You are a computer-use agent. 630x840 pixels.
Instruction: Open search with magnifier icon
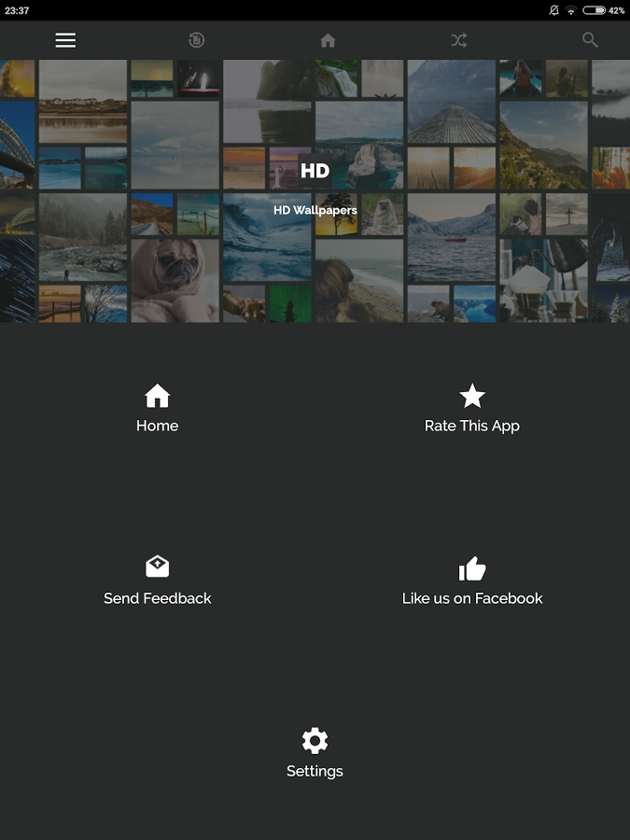tap(590, 40)
